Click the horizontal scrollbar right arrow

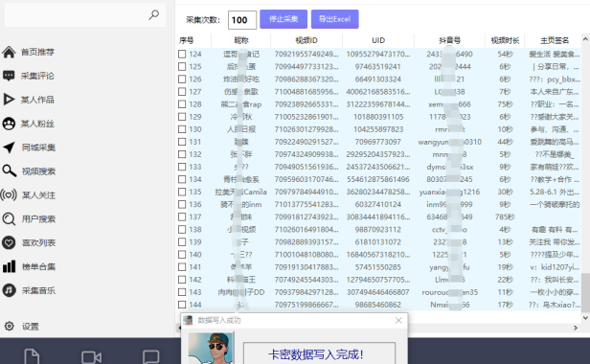coord(576,328)
